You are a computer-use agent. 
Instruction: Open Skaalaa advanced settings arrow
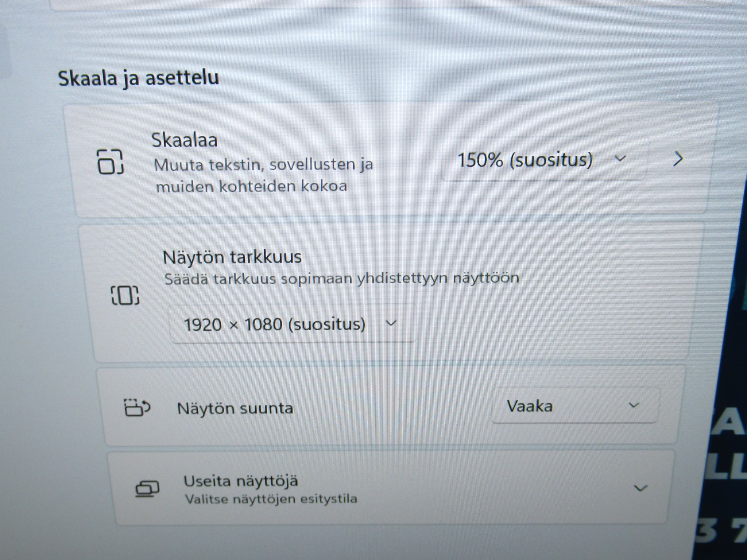(678, 159)
